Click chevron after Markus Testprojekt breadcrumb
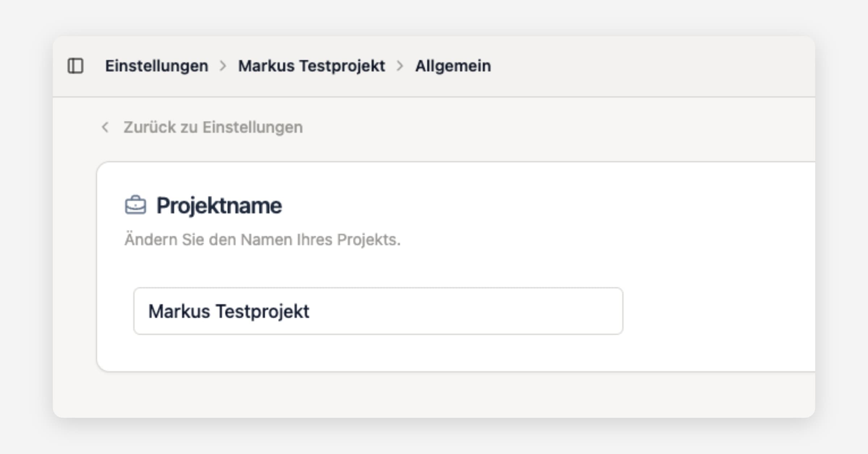This screenshot has width=868, height=454. point(400,66)
